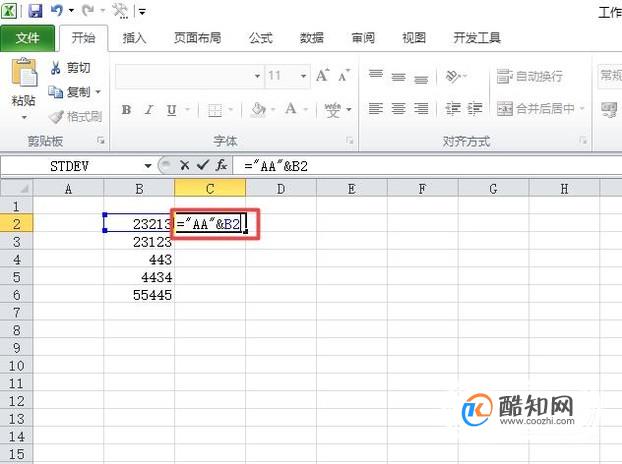Click the Cut scissors icon

(x=56, y=68)
